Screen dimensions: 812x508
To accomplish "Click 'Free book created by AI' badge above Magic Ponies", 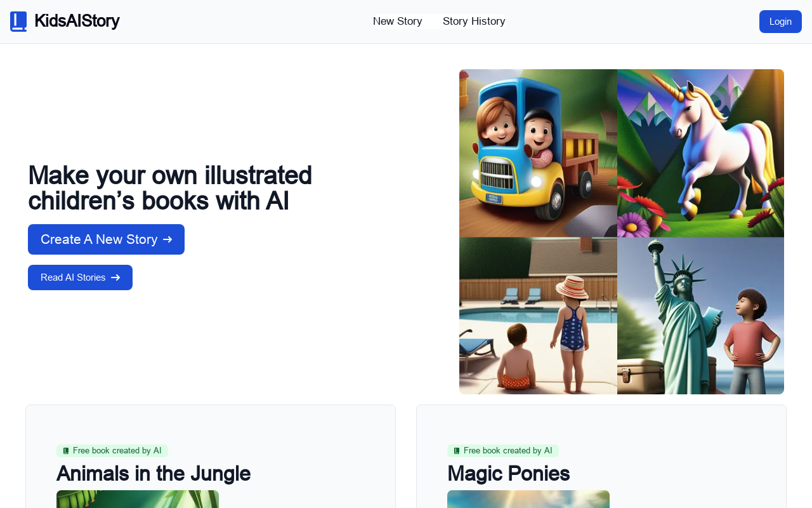I will 503,451.
